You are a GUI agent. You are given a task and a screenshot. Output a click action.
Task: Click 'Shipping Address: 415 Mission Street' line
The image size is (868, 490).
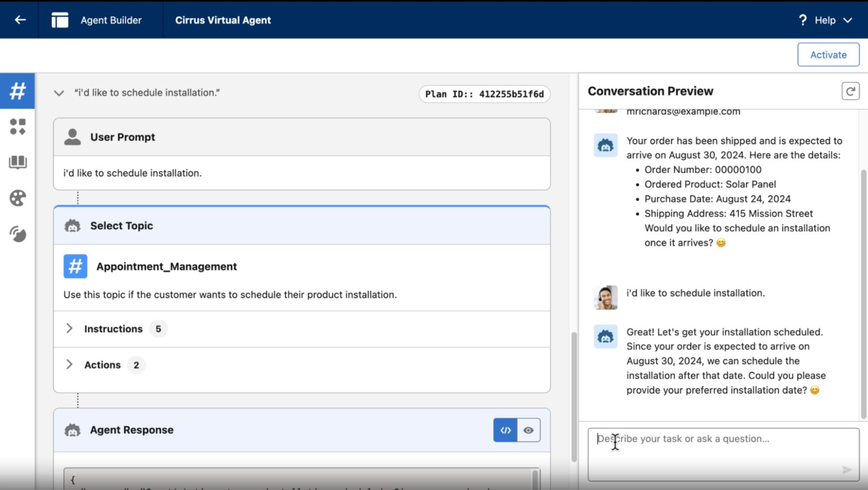pyautogui.click(x=728, y=214)
